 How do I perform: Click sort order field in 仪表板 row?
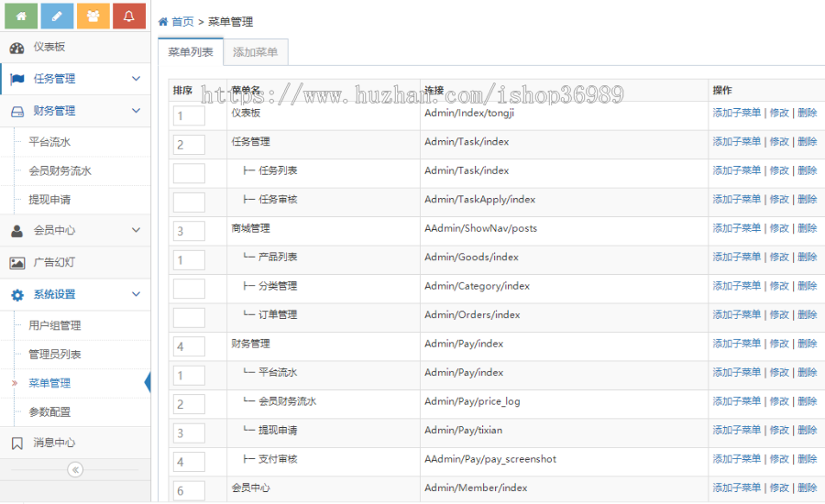(189, 115)
